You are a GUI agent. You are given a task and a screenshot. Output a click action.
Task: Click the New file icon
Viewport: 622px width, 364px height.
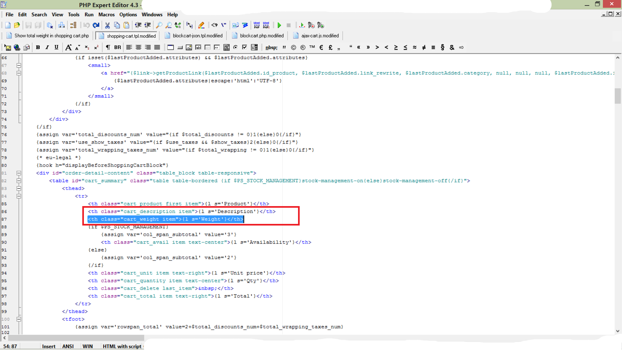pos(8,25)
